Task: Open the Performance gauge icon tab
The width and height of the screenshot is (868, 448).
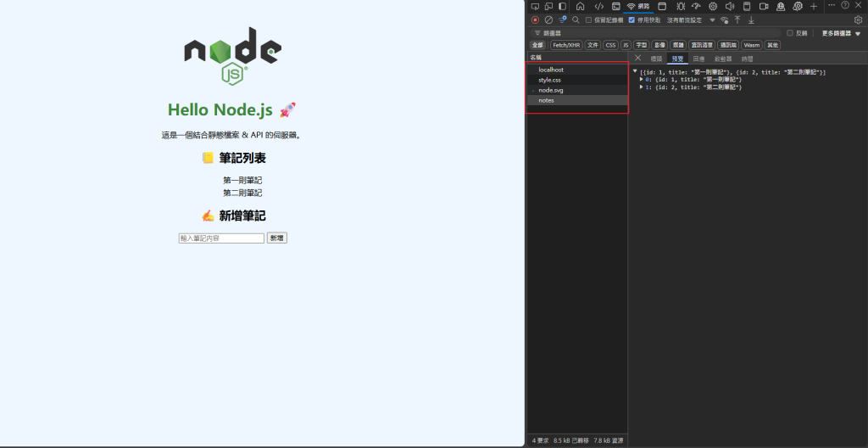Action: [697, 6]
